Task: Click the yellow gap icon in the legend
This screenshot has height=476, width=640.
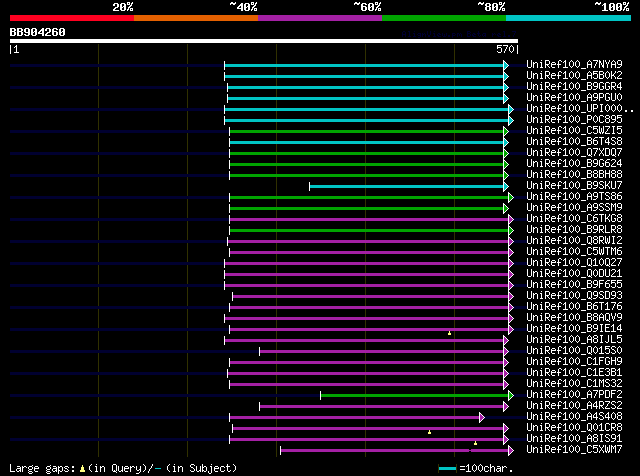Action: pos(82,469)
